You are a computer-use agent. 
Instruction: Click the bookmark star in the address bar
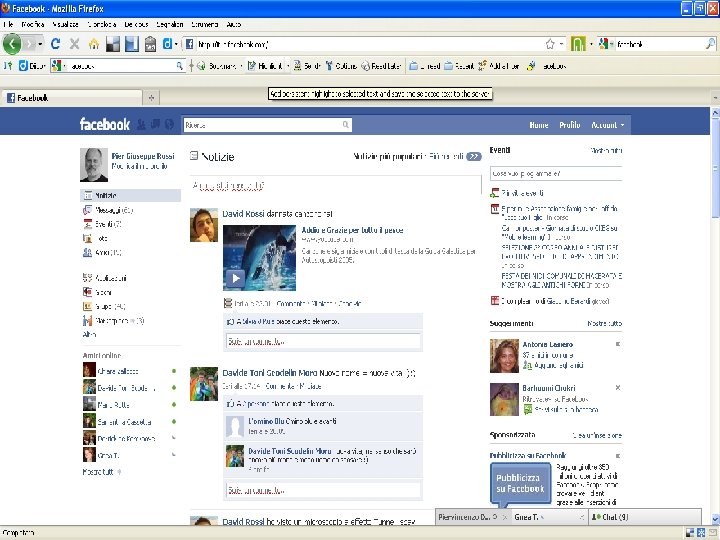(550, 44)
